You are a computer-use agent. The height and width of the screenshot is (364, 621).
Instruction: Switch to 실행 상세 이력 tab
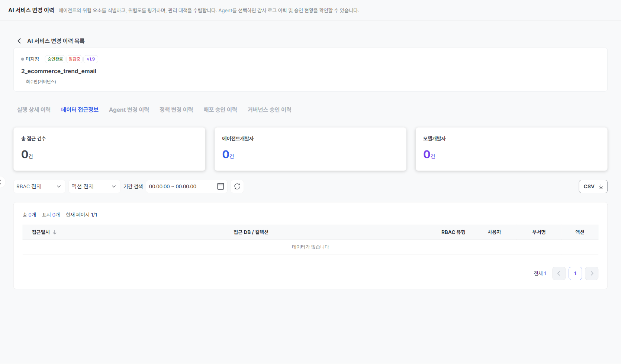34,110
